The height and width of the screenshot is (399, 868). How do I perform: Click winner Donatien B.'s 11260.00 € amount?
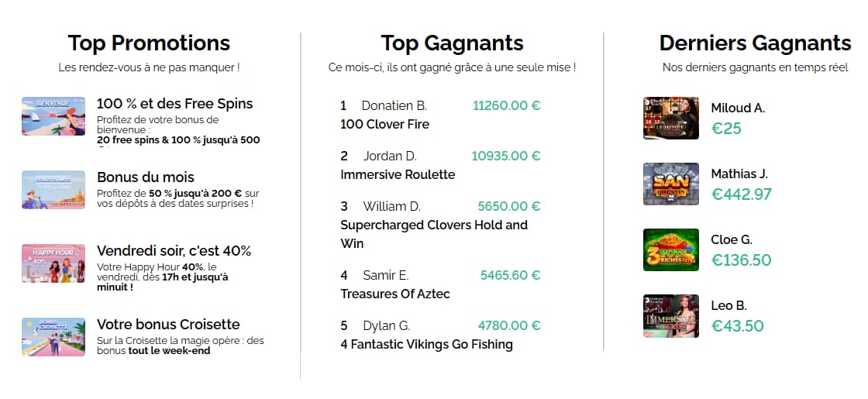coord(507,105)
